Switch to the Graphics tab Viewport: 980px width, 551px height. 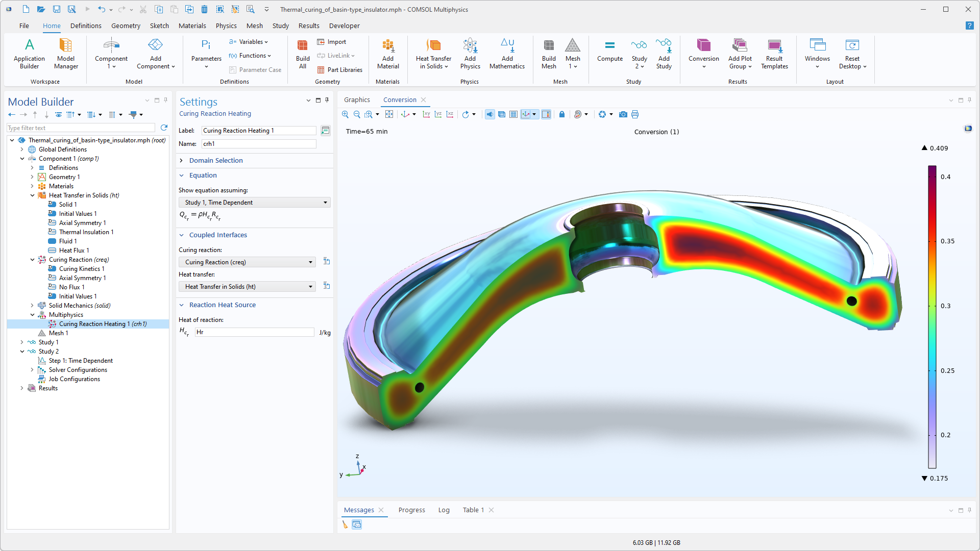click(357, 99)
